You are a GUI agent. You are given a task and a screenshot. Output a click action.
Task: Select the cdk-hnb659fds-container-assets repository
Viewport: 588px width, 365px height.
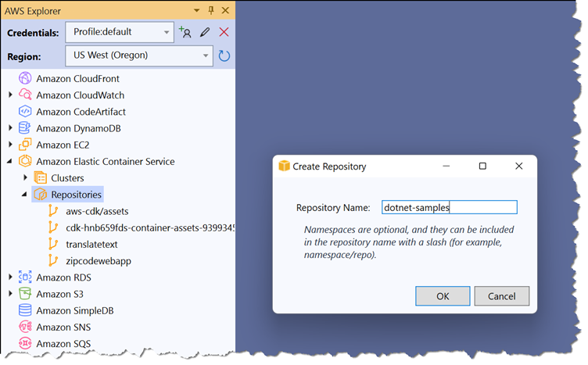coord(150,227)
